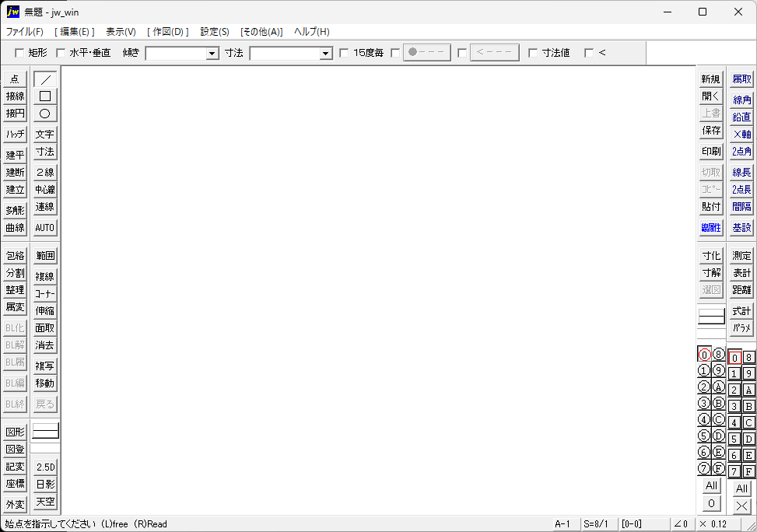
Task: Select the line drawing tool
Action: [45, 79]
